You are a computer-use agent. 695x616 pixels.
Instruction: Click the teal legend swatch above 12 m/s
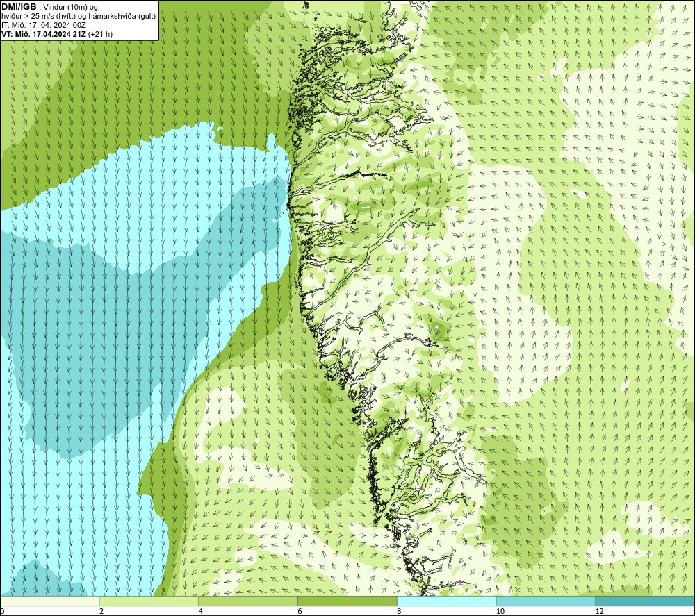click(645, 601)
